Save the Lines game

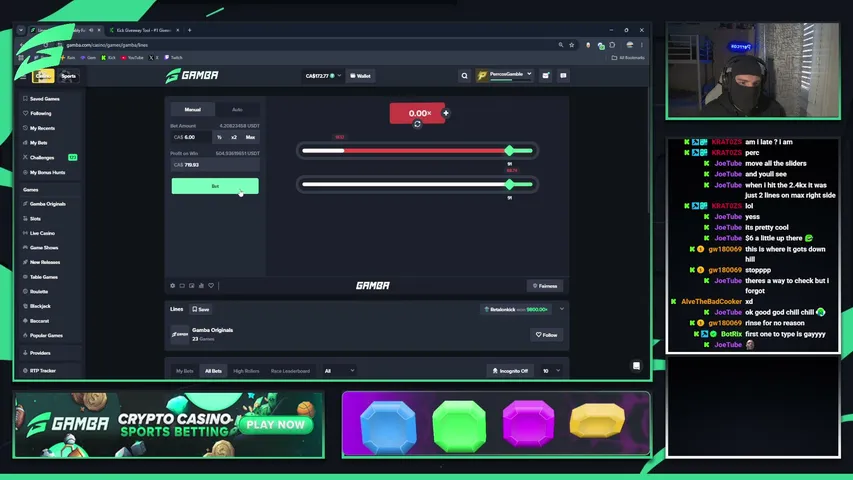[x=200, y=309]
